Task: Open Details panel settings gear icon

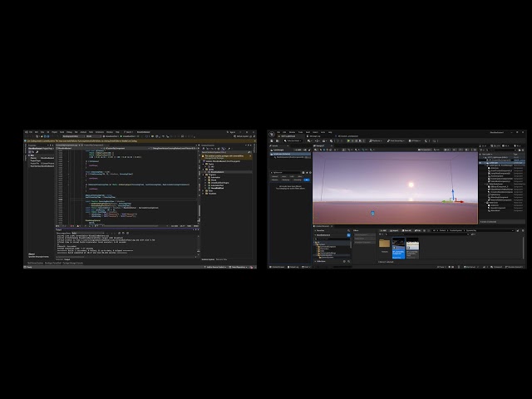Action: point(310,173)
